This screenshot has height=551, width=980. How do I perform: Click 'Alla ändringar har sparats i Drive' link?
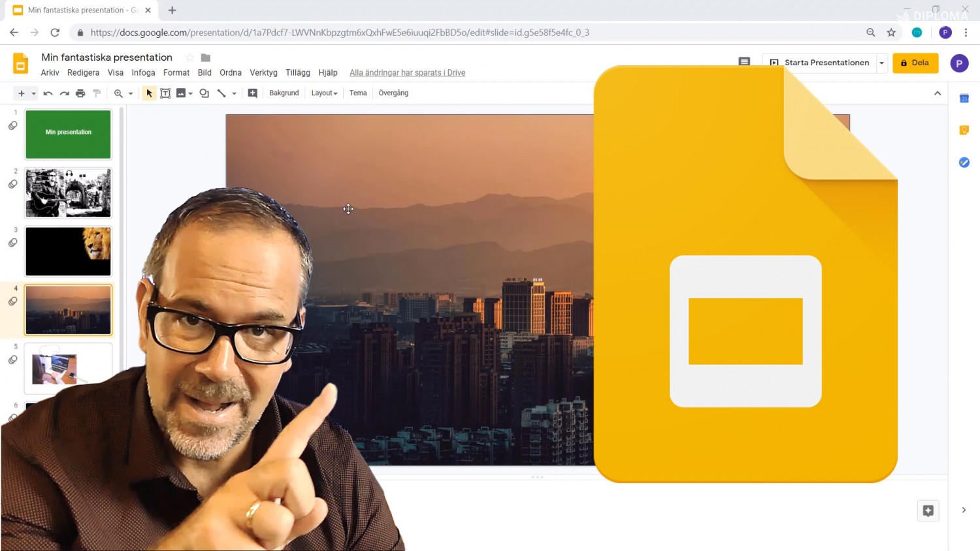click(408, 72)
